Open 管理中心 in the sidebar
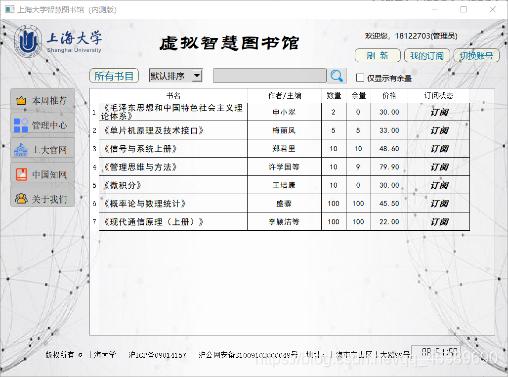Viewport: 508px width, 377px height. pos(43,125)
